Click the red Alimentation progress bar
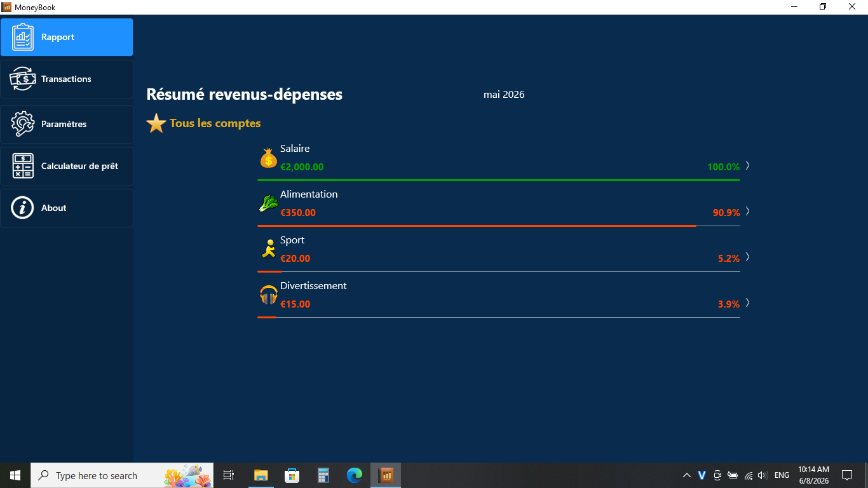 click(x=477, y=226)
